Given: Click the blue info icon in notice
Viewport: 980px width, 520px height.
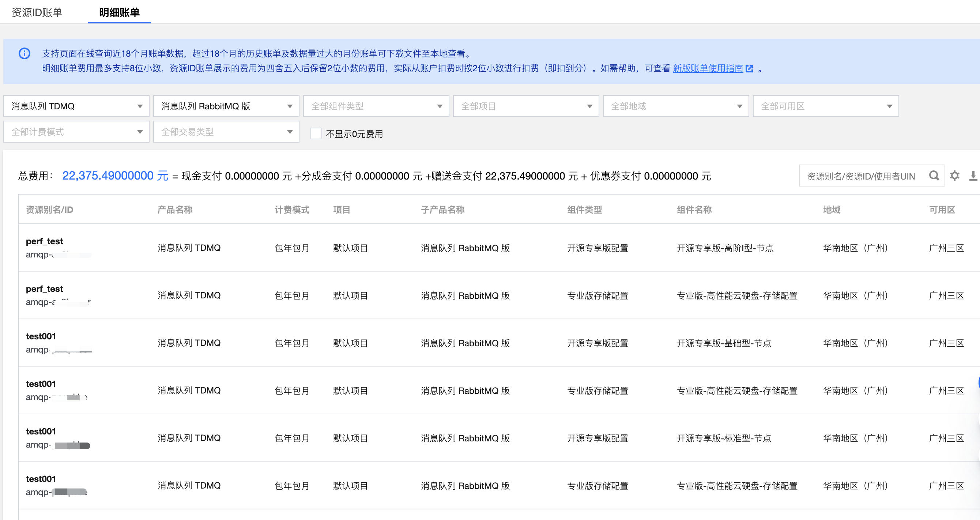Looking at the screenshot, I should [x=24, y=54].
